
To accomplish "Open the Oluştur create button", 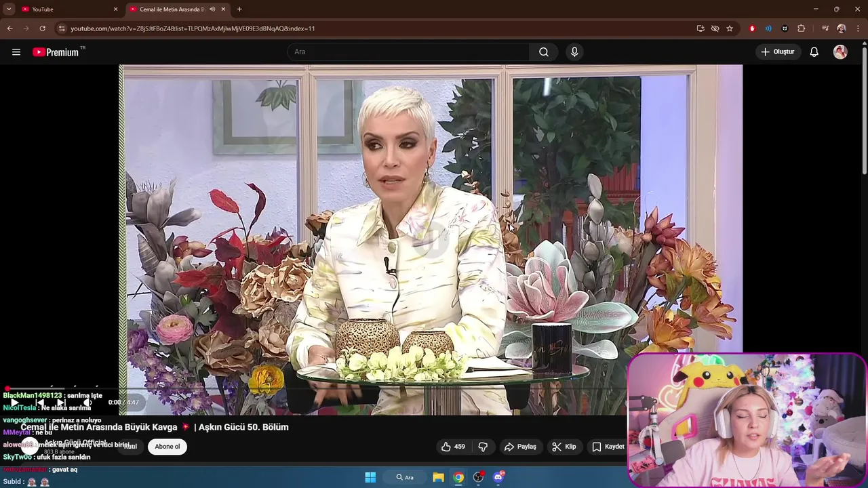I will click(778, 52).
